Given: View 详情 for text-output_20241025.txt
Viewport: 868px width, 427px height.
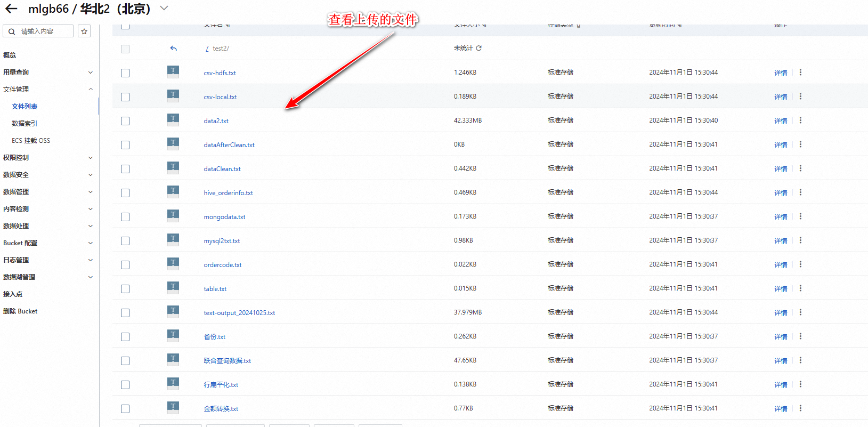Looking at the screenshot, I should [781, 313].
